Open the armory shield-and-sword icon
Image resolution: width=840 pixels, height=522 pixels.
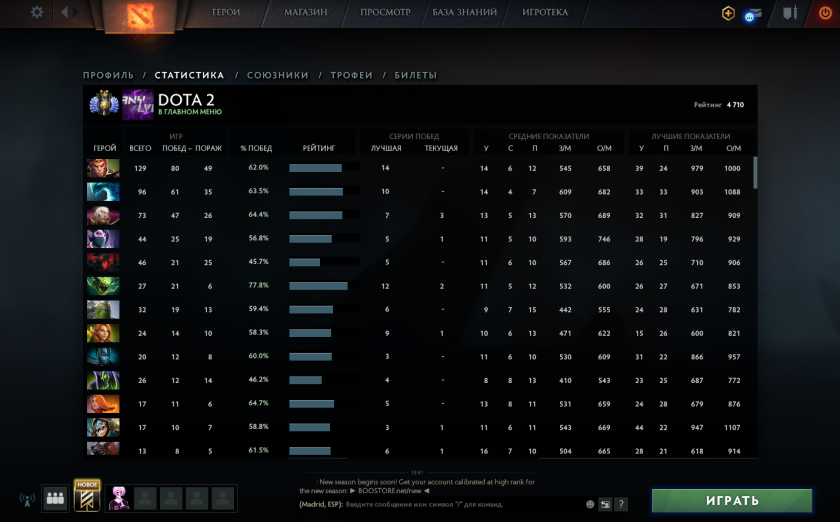pos(790,12)
